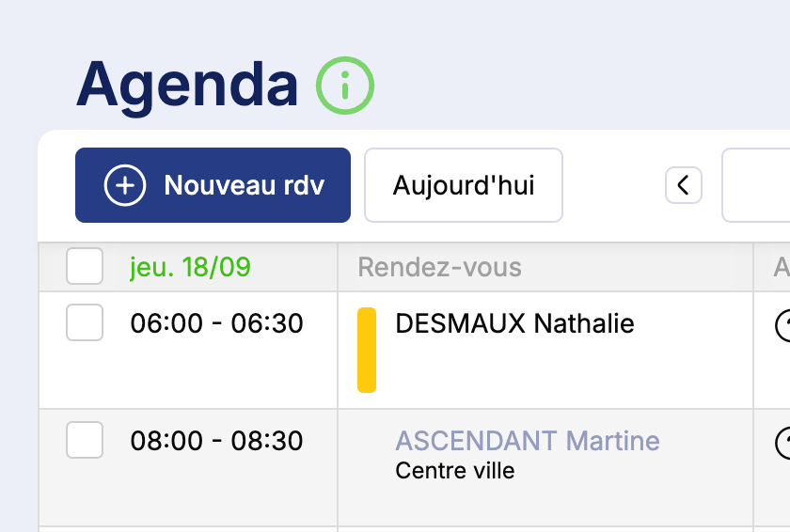This screenshot has width=790, height=532.
Task: Click the 06:00 - 06:30 time slot
Action: coord(216,324)
